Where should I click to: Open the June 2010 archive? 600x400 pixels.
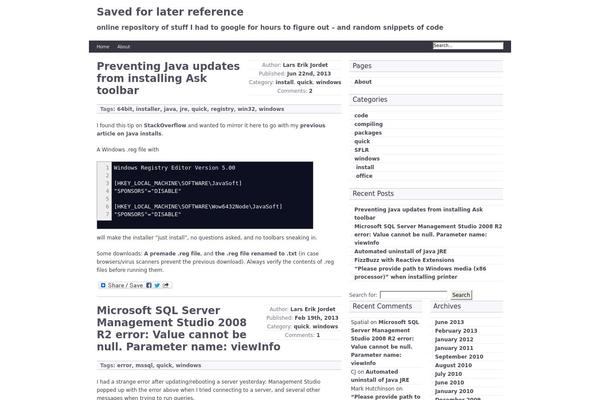tap(449, 383)
